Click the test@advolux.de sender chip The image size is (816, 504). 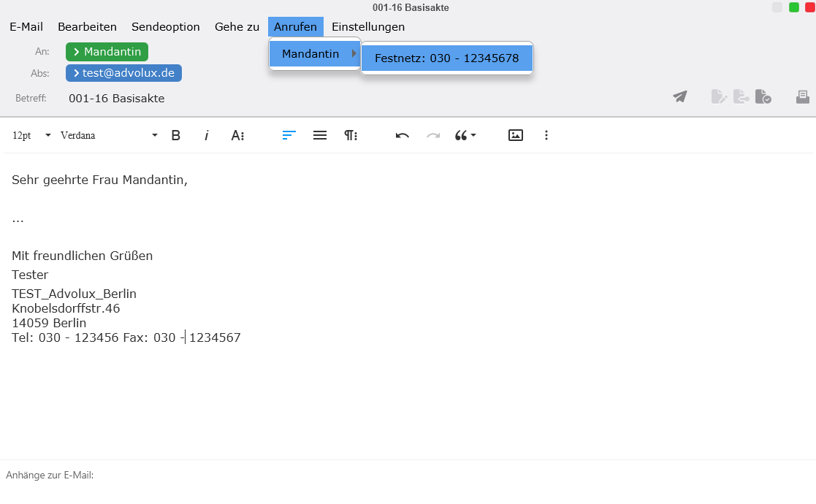tap(123, 73)
